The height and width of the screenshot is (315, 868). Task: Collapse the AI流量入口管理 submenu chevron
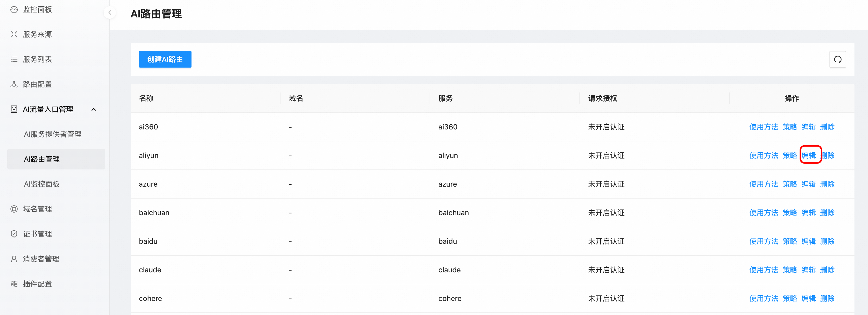(x=94, y=109)
